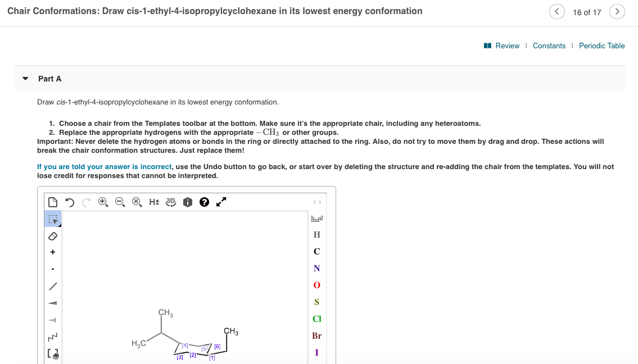
Task: Toggle explicit hydrogens with the H± button
Action: tap(153, 201)
